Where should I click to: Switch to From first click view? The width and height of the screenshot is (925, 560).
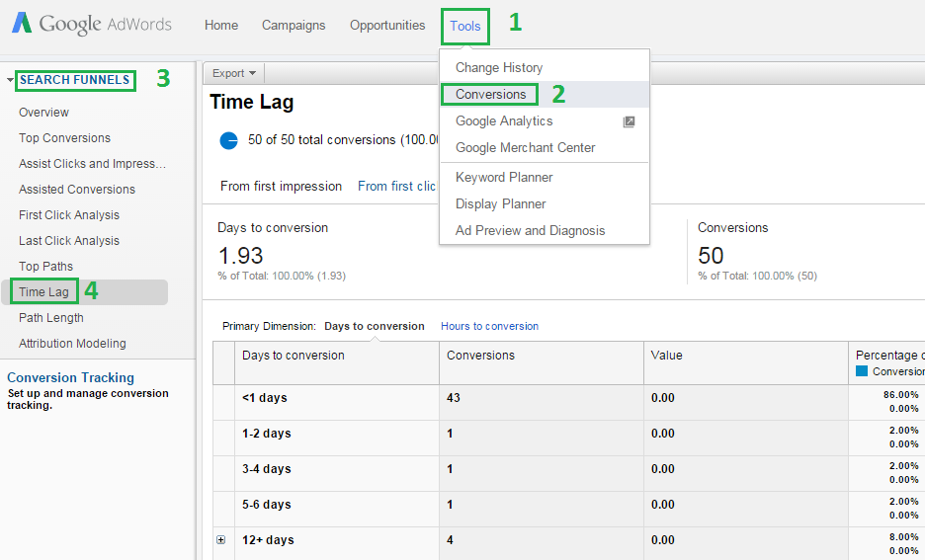click(x=396, y=187)
